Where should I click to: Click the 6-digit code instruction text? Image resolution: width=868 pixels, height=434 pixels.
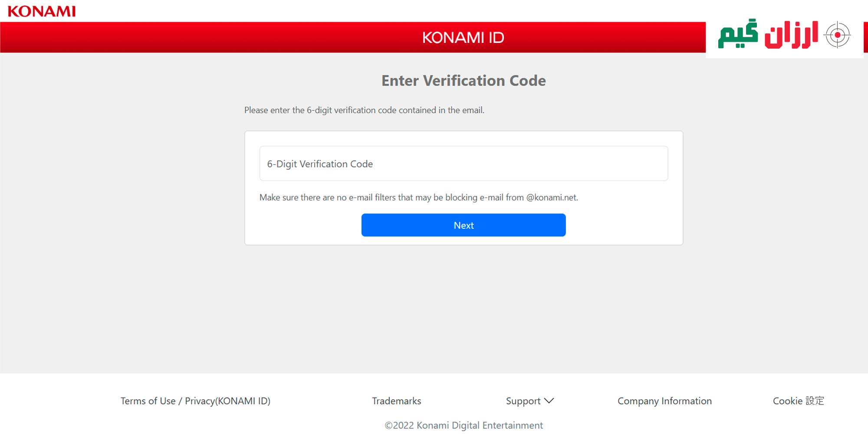[x=364, y=110]
